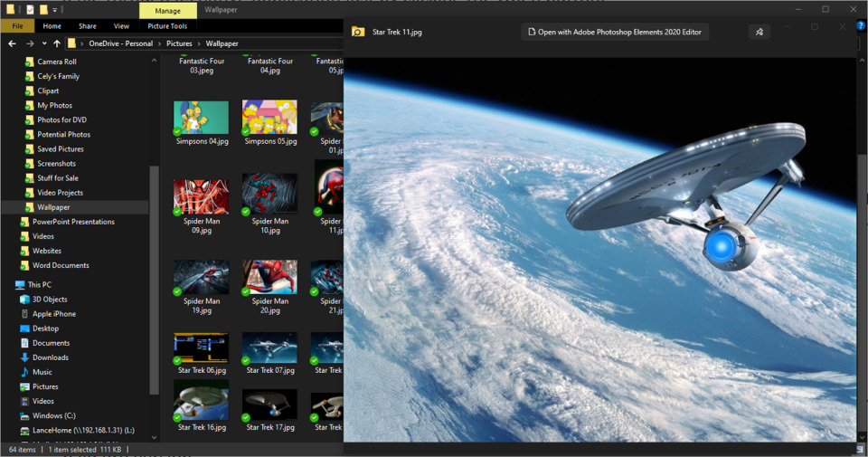
Task: Select the Screenshots folder in sidebar
Action: click(56, 164)
